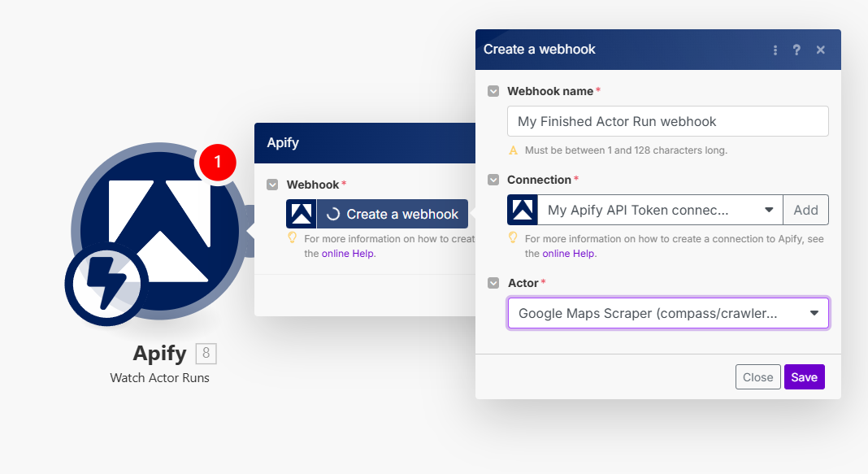This screenshot has height=474, width=868.
Task: Click inside the Webhook name text field
Action: [x=666, y=121]
